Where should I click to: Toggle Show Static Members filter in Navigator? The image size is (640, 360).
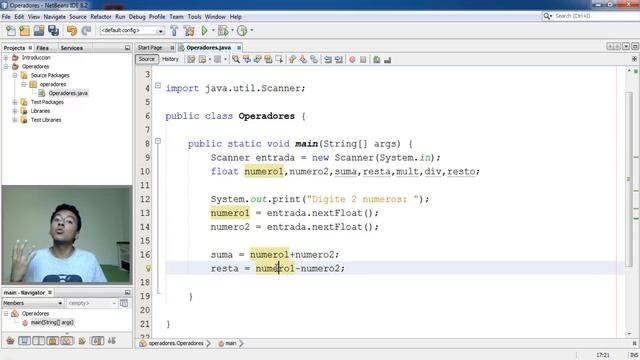pos(39,340)
